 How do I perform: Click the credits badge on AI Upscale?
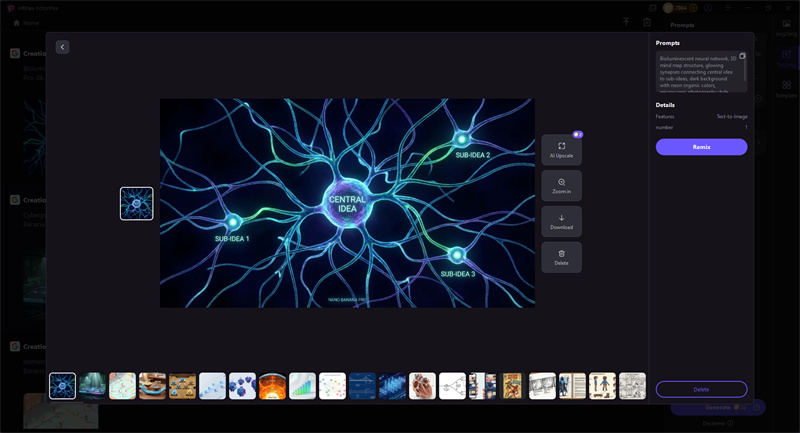[x=578, y=135]
